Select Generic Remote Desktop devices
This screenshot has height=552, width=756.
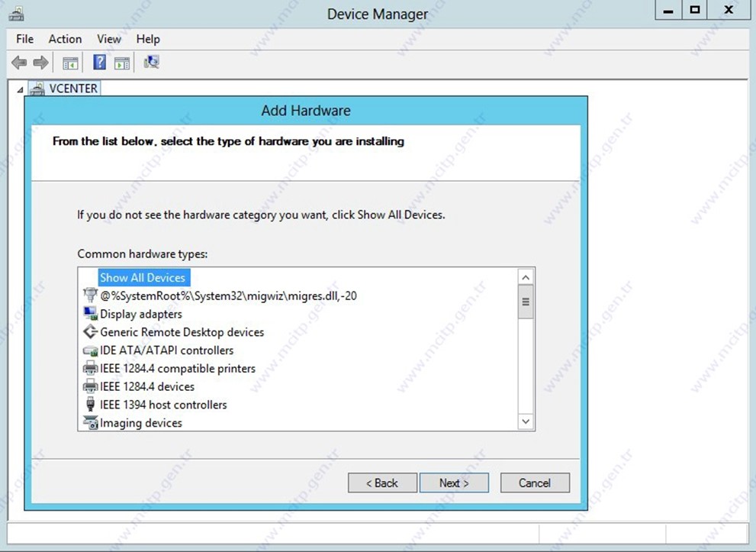click(182, 332)
